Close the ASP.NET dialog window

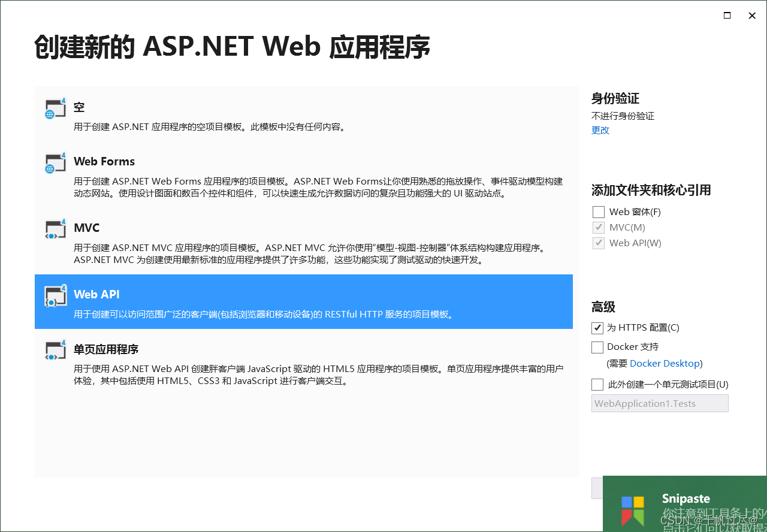tap(752, 16)
